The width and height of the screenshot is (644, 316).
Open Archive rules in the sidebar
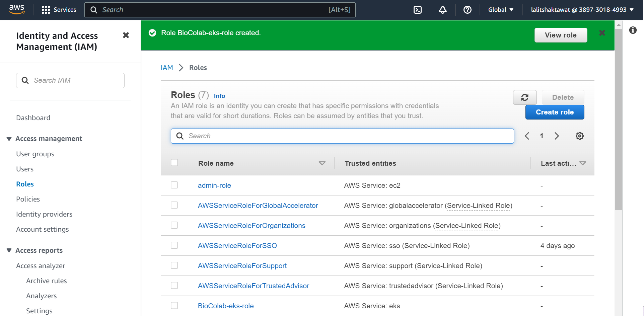click(x=47, y=281)
